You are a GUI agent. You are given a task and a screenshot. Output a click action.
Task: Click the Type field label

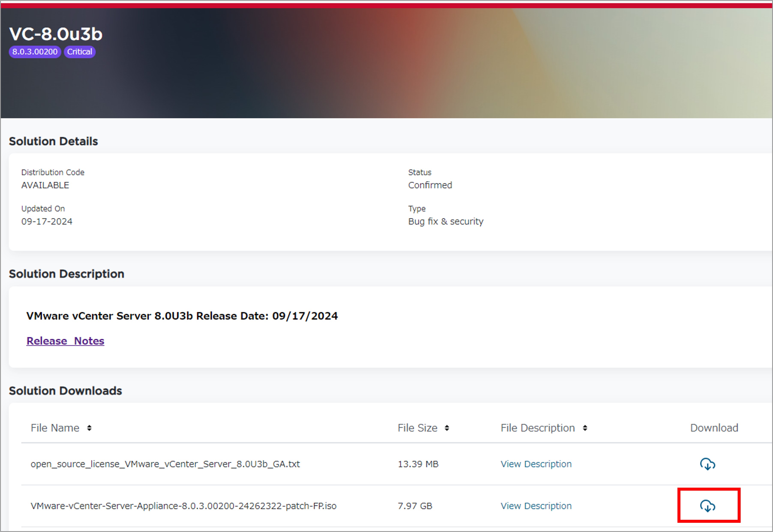417,209
